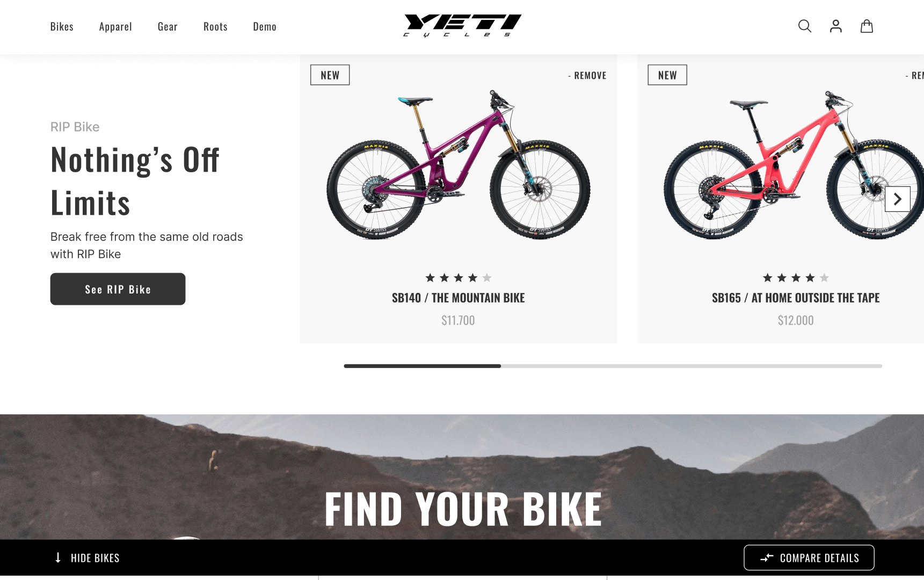Viewport: 924px width, 580px height.
Task: Click the See RIP Bike button
Action: 118,289
